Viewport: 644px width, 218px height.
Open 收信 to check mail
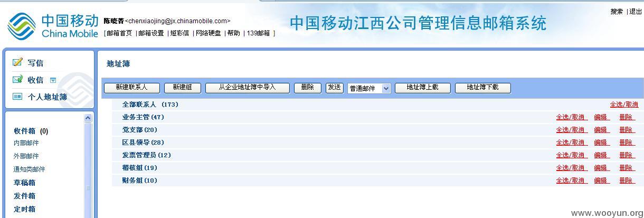click(x=35, y=80)
